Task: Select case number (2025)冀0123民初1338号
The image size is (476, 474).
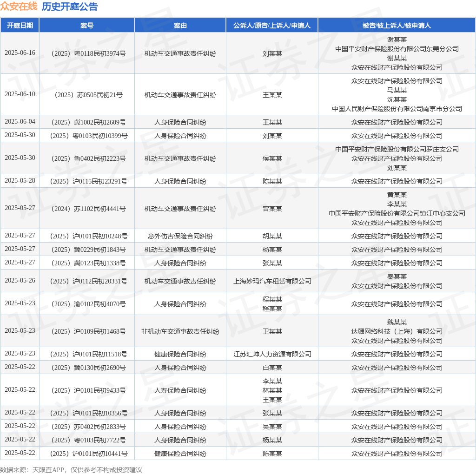Action: pyautogui.click(x=89, y=263)
